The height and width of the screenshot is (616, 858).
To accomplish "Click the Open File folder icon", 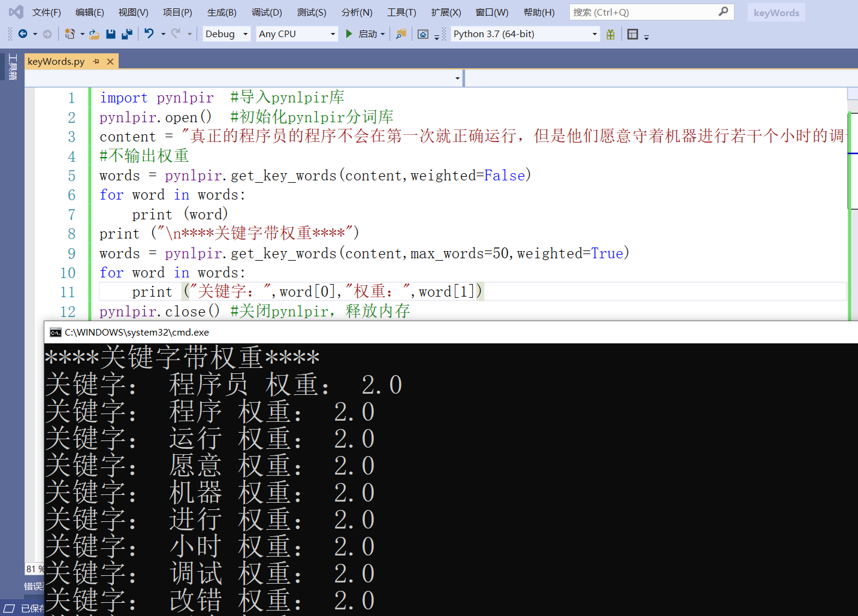I will coord(94,34).
